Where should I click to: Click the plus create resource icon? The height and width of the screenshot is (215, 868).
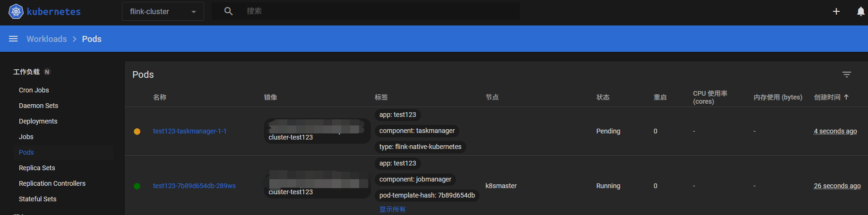click(x=836, y=11)
